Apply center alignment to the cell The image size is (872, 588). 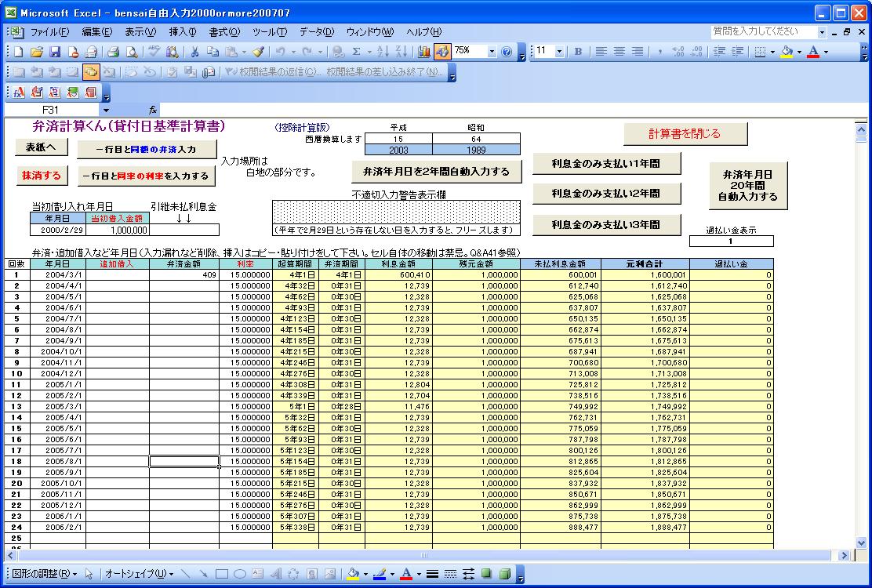(x=619, y=52)
